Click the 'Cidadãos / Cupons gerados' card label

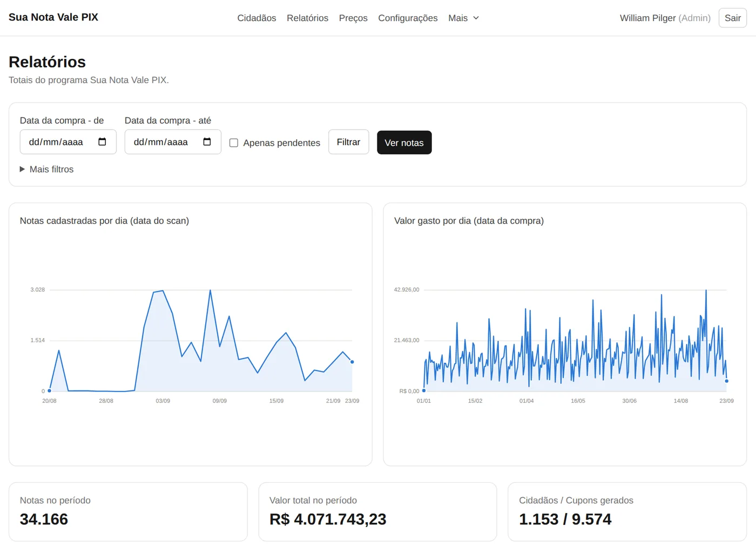[x=576, y=501]
